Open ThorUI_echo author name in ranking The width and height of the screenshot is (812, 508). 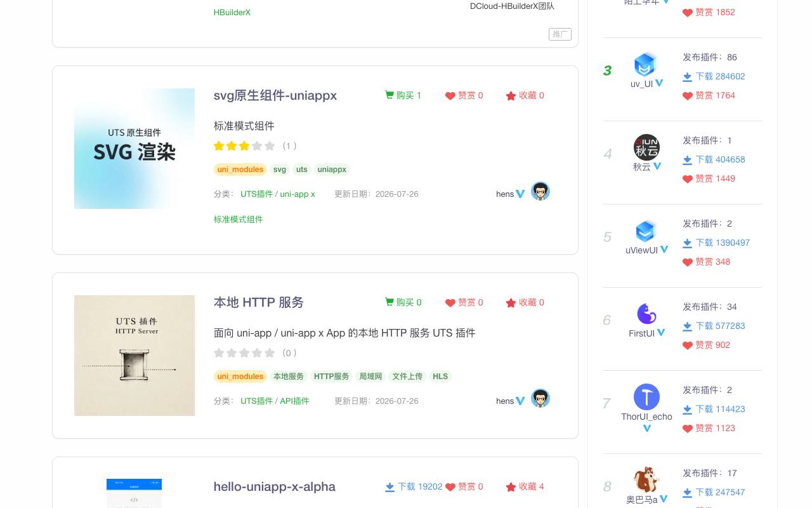[x=646, y=417]
